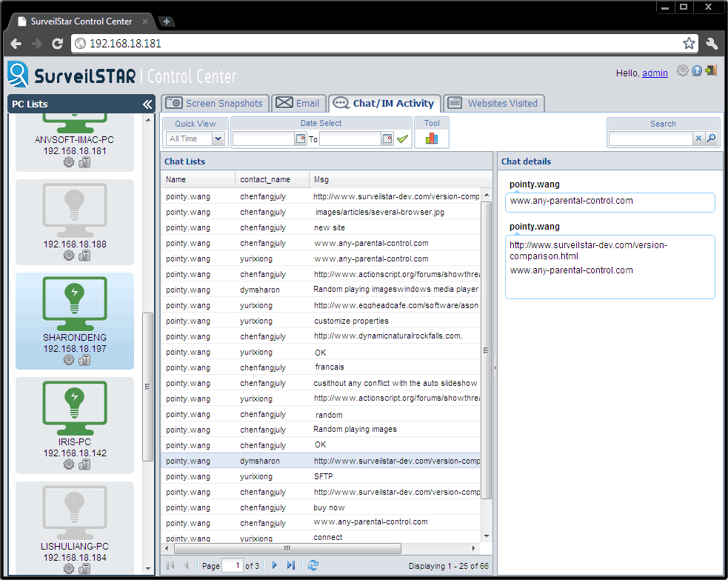Go to previous page of chat list
This screenshot has width=728, height=580.
[x=186, y=565]
